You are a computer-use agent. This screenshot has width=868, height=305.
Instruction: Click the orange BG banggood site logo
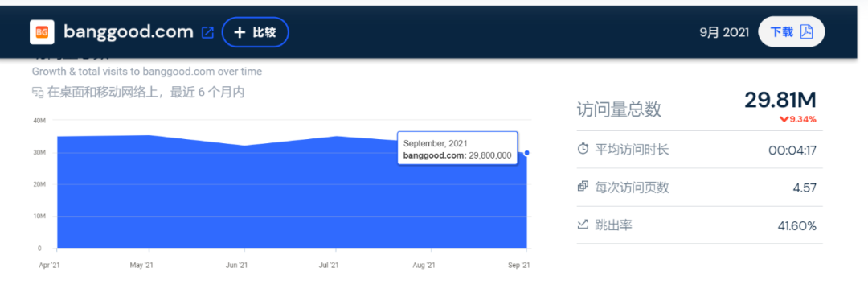pos(42,32)
